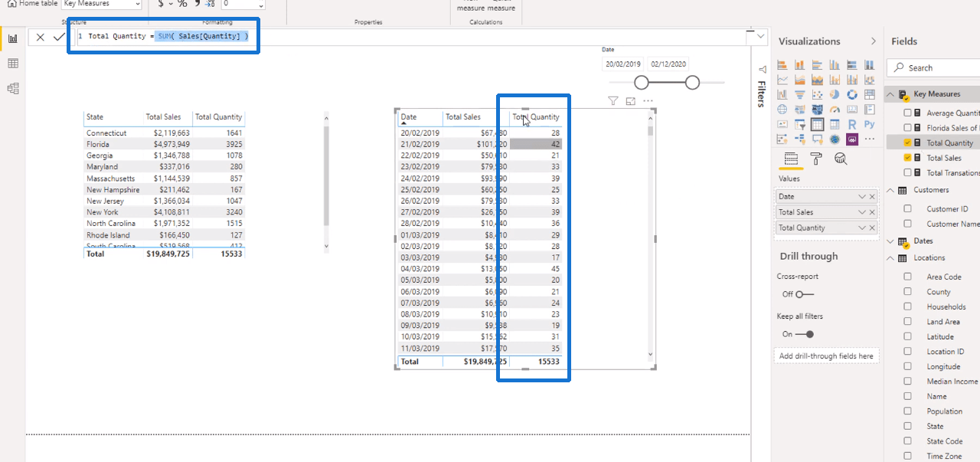
Task: Collapse the Visualizations pane chevron
Action: click(x=874, y=41)
